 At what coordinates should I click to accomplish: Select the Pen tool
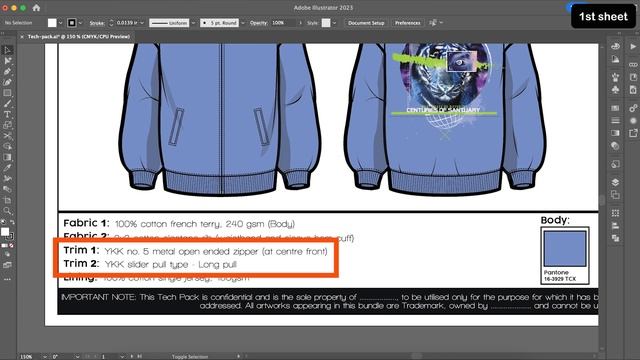point(7,71)
